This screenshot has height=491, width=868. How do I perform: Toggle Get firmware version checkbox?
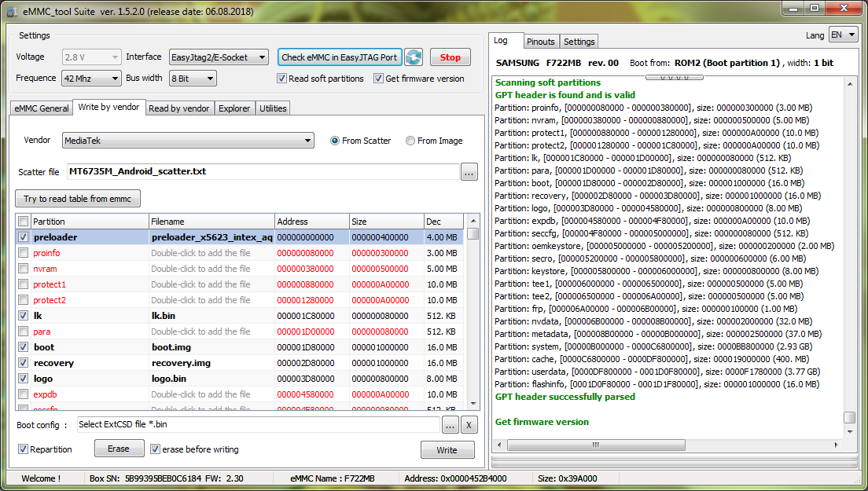378,79
